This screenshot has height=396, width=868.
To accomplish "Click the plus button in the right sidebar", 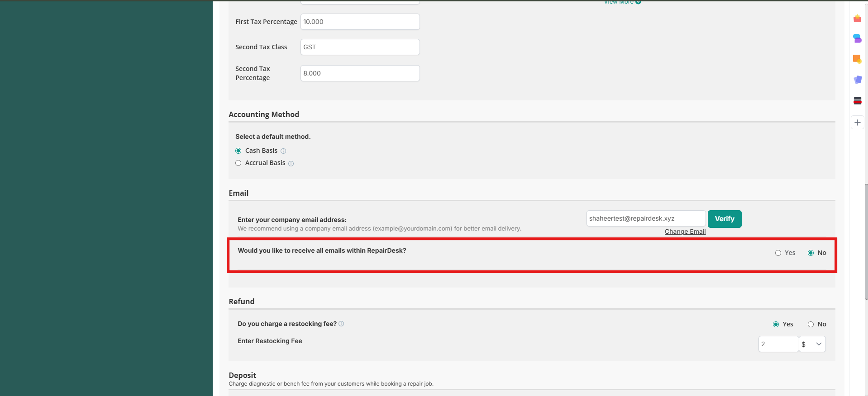I will click(857, 123).
